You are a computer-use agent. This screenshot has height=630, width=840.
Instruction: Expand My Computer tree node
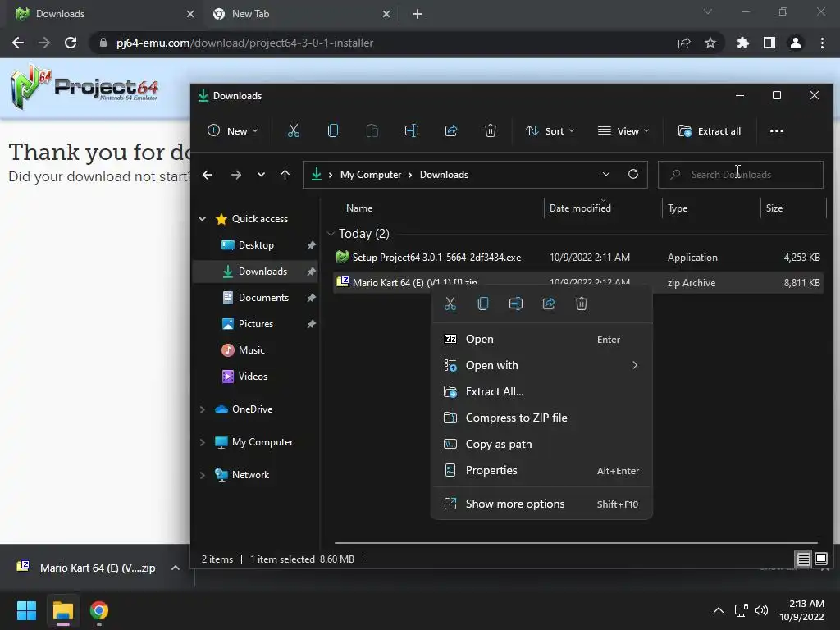(203, 442)
